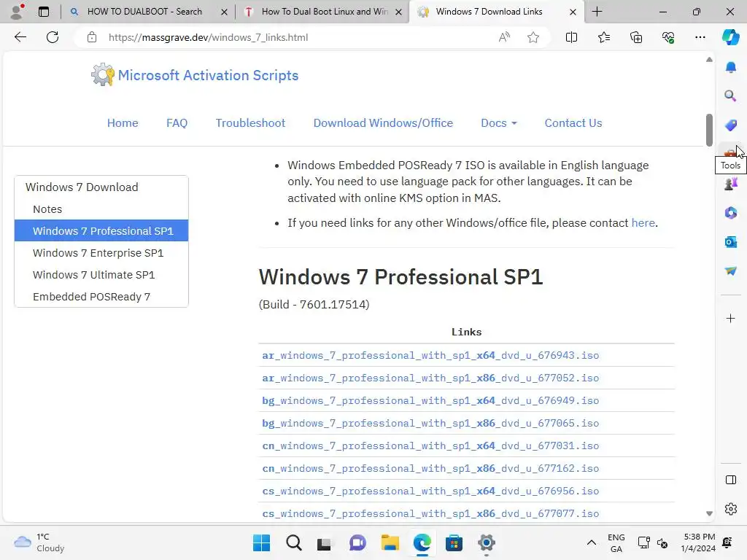Follow the 'here' contact link
This screenshot has width=747, height=560.
[x=643, y=223]
